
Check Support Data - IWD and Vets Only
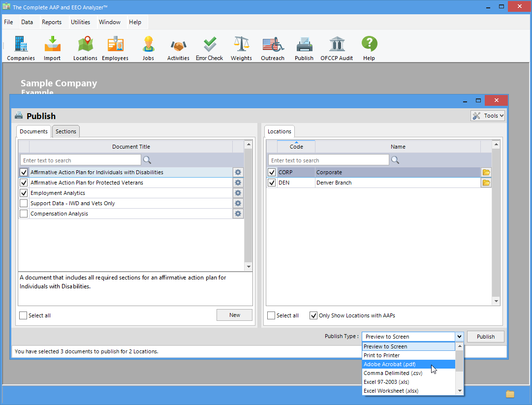pos(24,203)
